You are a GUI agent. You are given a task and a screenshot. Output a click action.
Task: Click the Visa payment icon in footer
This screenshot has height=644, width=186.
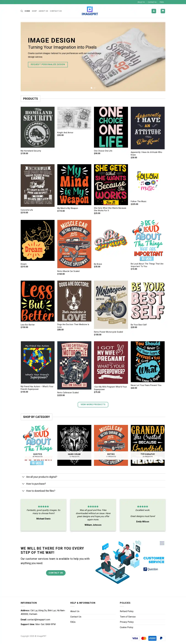(x=135, y=638)
